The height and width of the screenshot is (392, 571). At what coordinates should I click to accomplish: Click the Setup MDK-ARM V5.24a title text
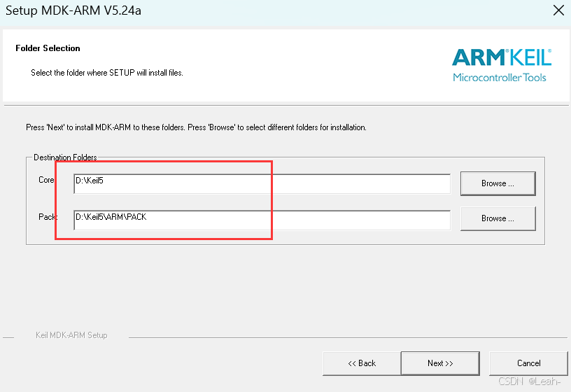tap(73, 10)
